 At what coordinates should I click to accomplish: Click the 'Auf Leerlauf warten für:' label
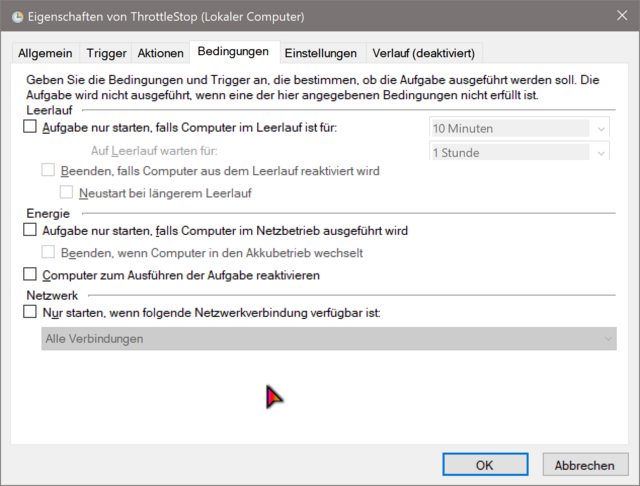(154, 151)
